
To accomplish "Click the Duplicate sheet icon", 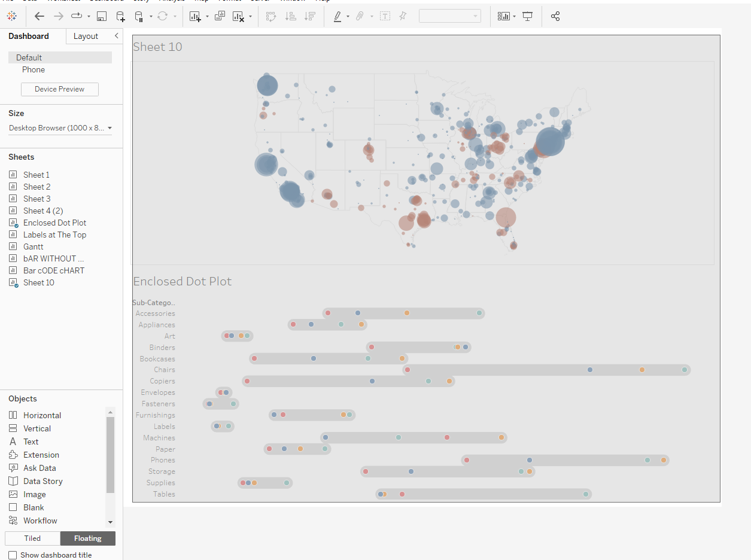I will pos(220,16).
